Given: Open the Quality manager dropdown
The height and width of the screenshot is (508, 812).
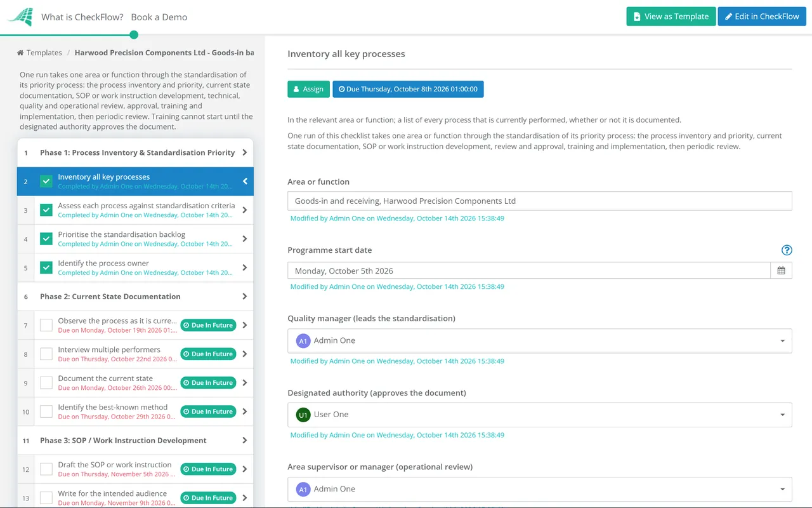Looking at the screenshot, I should (540, 341).
